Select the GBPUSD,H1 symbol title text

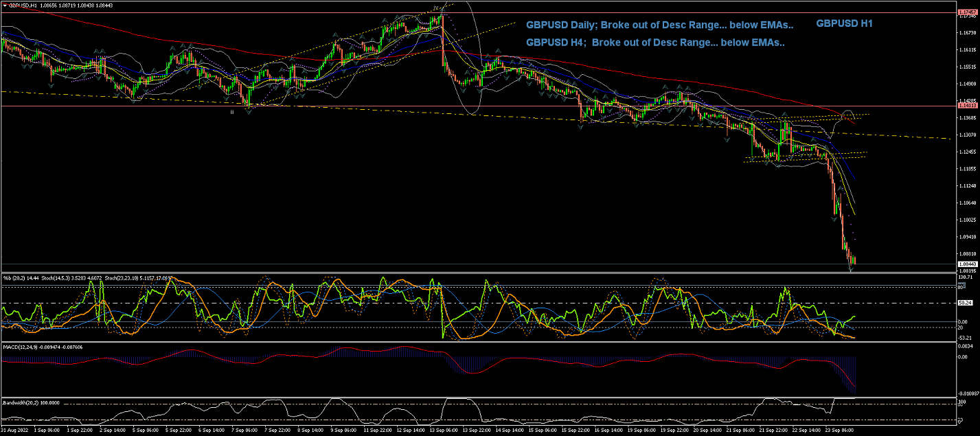22,5
